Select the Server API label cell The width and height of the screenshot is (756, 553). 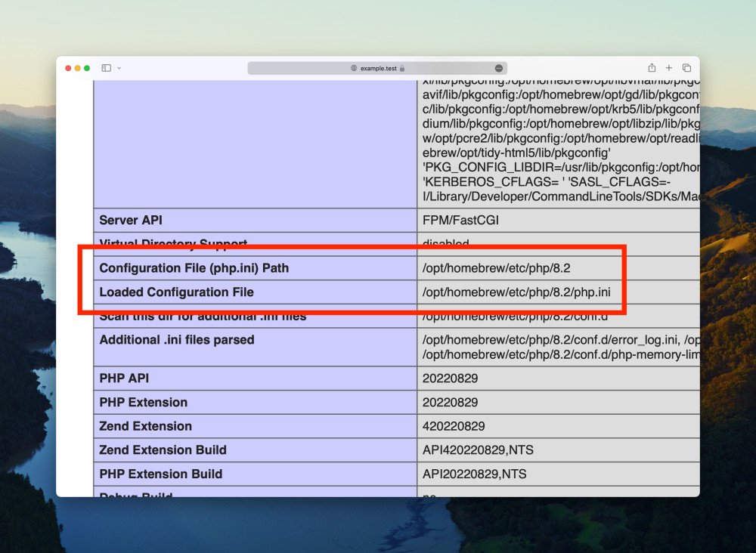point(255,220)
